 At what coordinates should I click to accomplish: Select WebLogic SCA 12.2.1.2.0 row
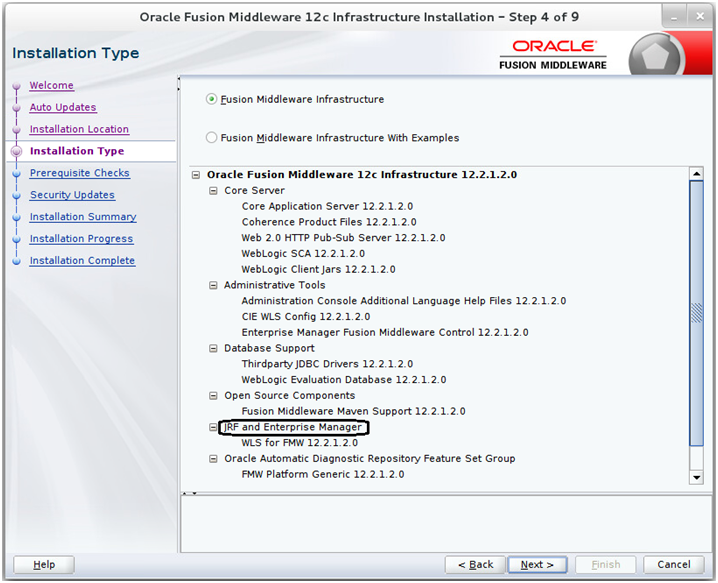click(303, 254)
